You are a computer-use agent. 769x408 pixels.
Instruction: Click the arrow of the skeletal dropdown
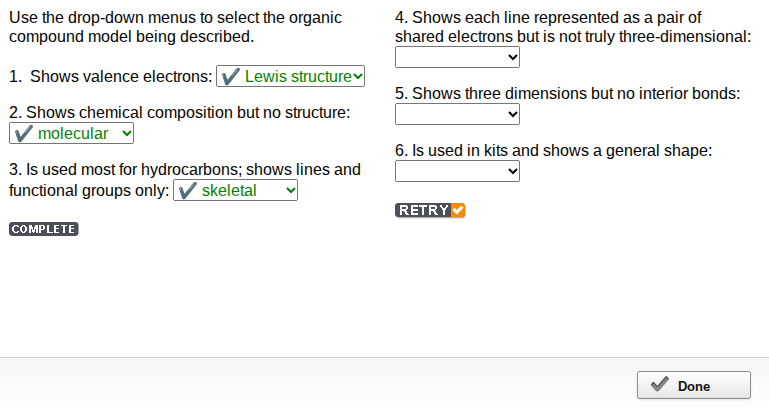[x=291, y=190]
